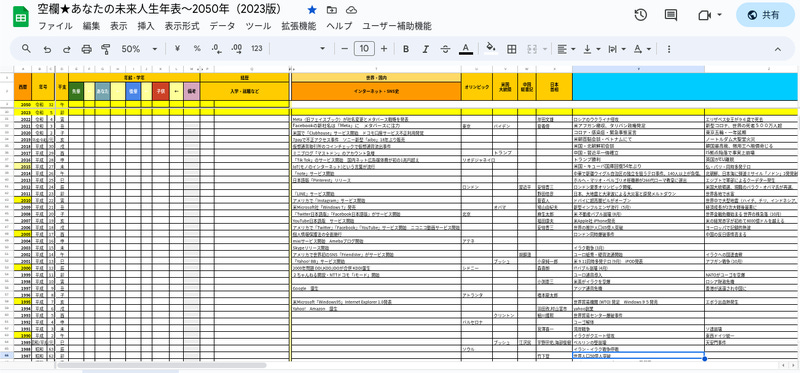Open the 挿入 menu
Screen dimensions: 800x373
pos(145,26)
